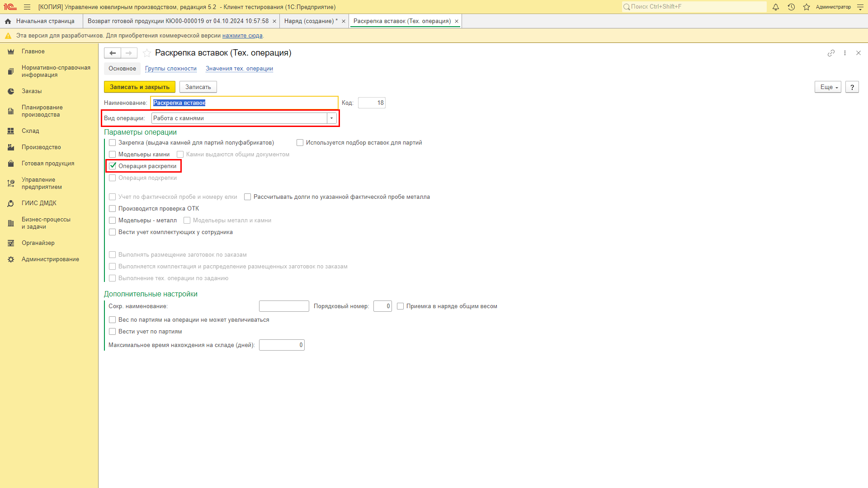868x488 pixels.
Task: Click the global search box Поиск
Action: [x=694, y=7]
